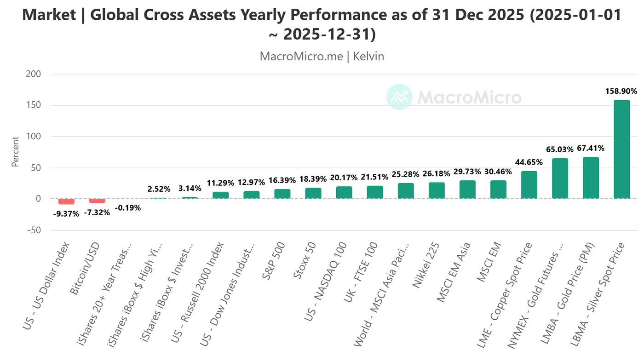
Task: Click the -9.37% data label
Action: (x=66, y=213)
